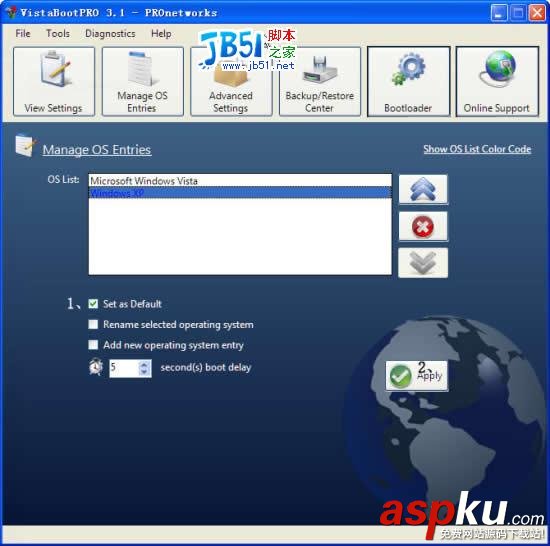This screenshot has height=546, width=550.
Task: Click the notepad icon beside Manage OS Entries
Action: coord(26,146)
